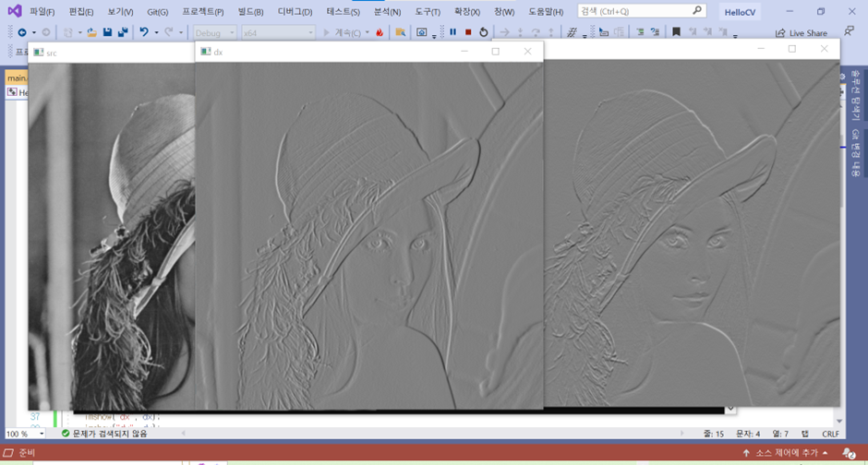
Task: Click the 탭 indentation indicator
Action: [805, 434]
